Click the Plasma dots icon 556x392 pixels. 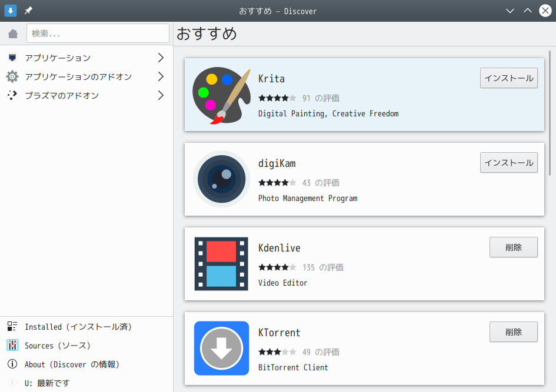point(12,95)
